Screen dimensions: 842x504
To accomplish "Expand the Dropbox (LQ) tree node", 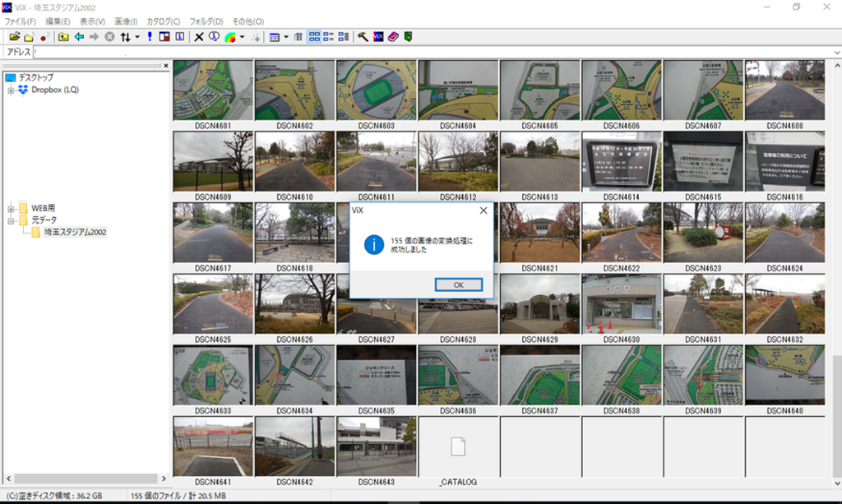I will pyautogui.click(x=11, y=90).
